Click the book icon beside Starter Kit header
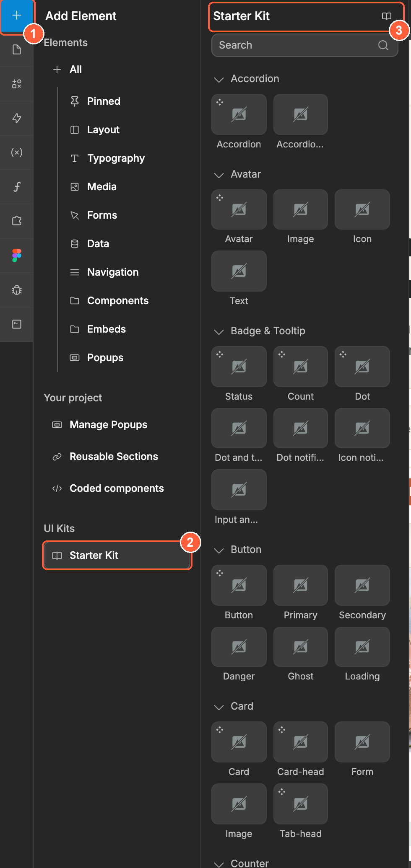This screenshot has width=411, height=868. pos(387,16)
